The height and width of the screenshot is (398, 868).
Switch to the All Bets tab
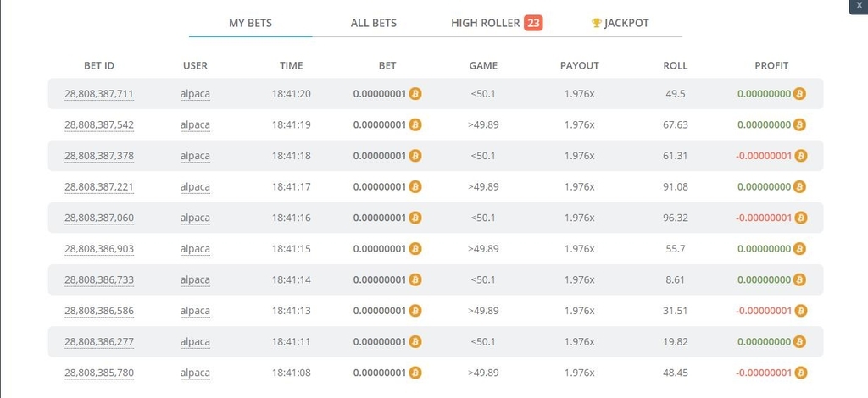[x=374, y=23]
